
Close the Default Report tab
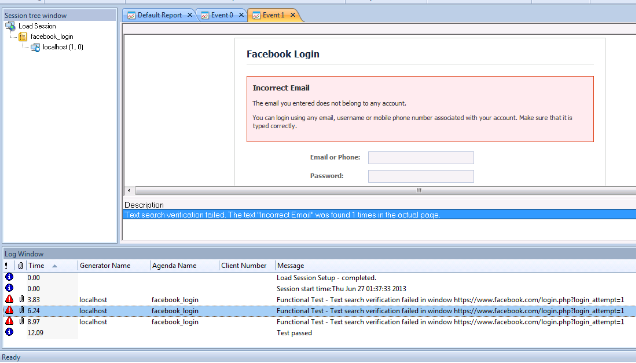(189, 15)
